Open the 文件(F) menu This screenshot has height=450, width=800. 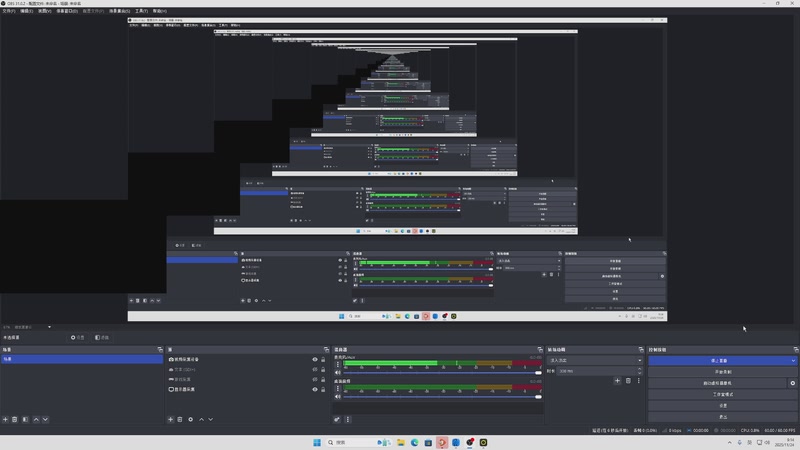[x=9, y=11]
